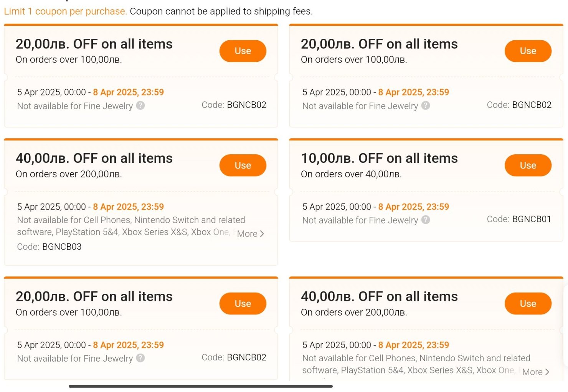
Task: Select the coupon code BGNCB01
Action: (x=532, y=219)
